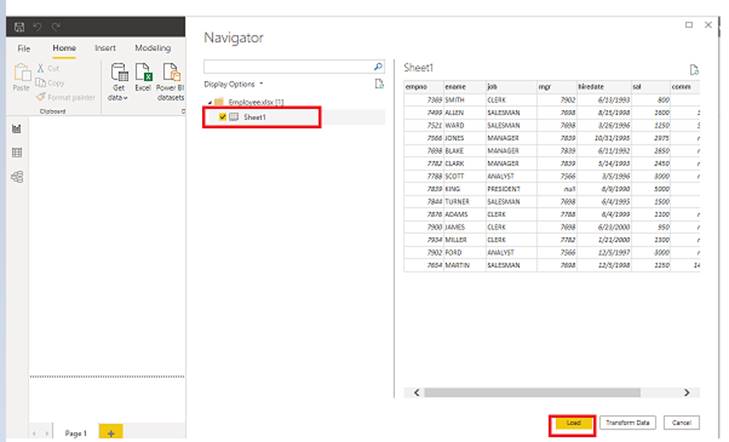The image size is (729, 442).
Task: Toggle the Sheet1 checkbox
Action: (x=222, y=117)
